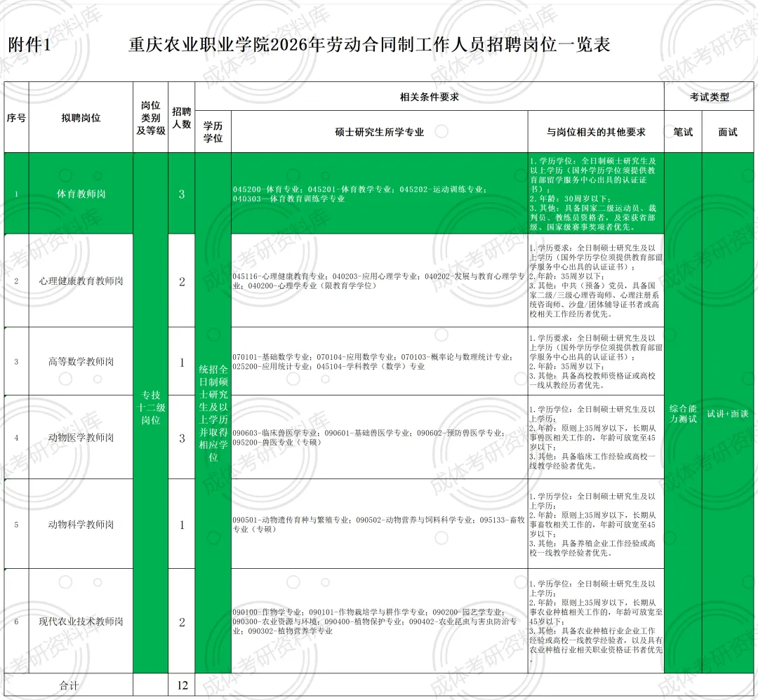The image size is (758, 700).
Task: Select the 学历学位 header cell
Action: [213, 132]
